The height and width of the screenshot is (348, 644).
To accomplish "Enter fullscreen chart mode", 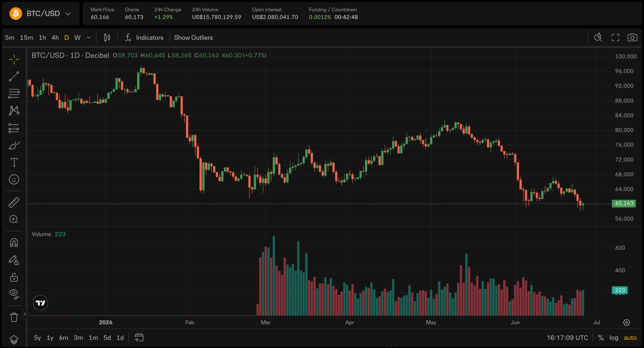I will point(615,38).
